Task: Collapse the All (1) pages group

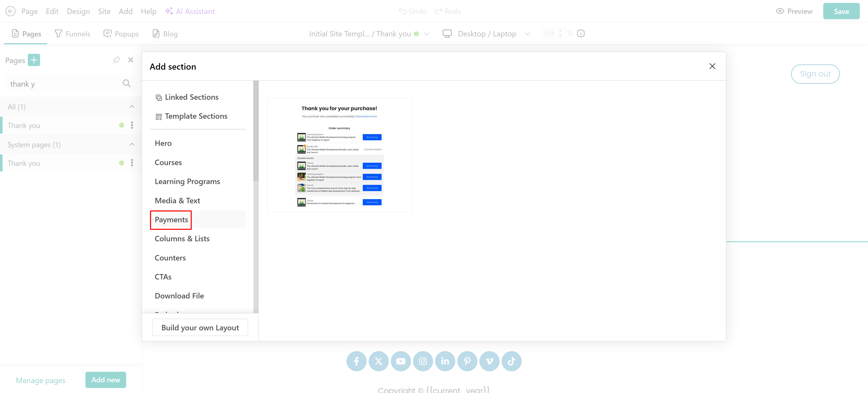Action: tap(132, 107)
